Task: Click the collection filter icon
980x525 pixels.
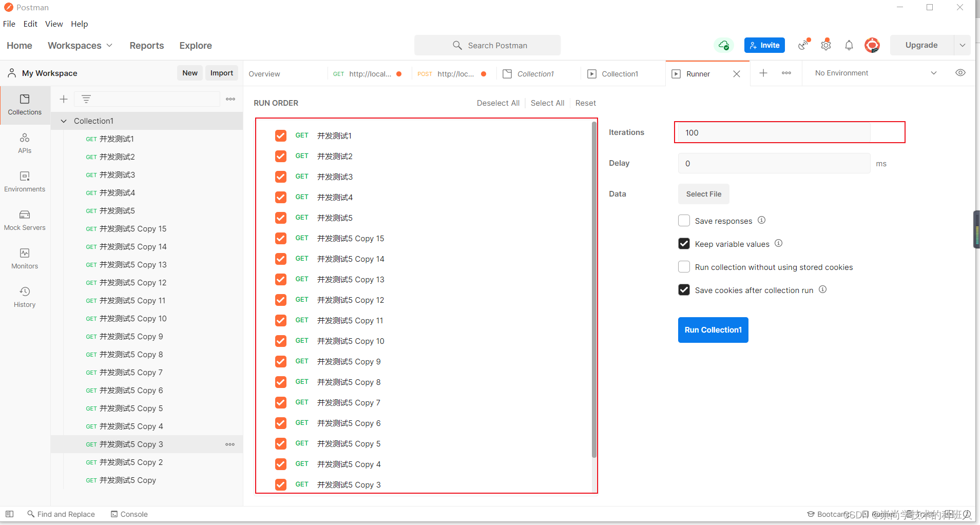Action: point(86,99)
